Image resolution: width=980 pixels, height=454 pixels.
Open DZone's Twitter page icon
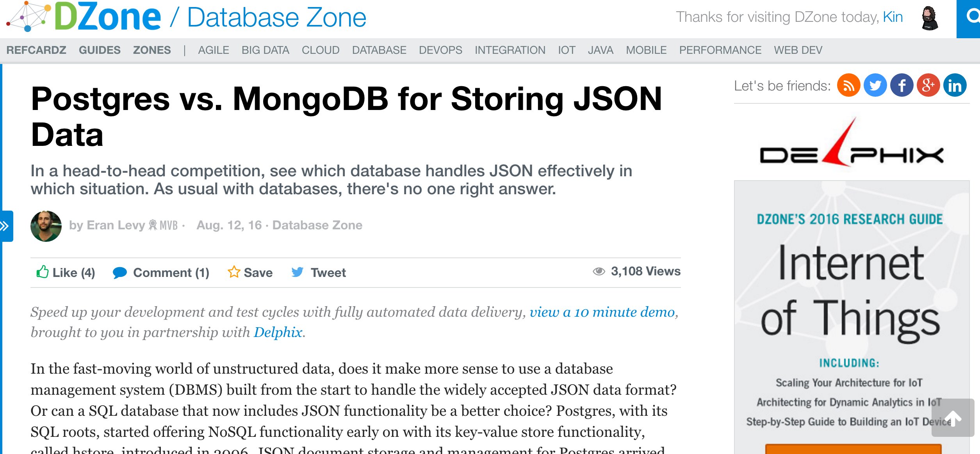tap(875, 85)
